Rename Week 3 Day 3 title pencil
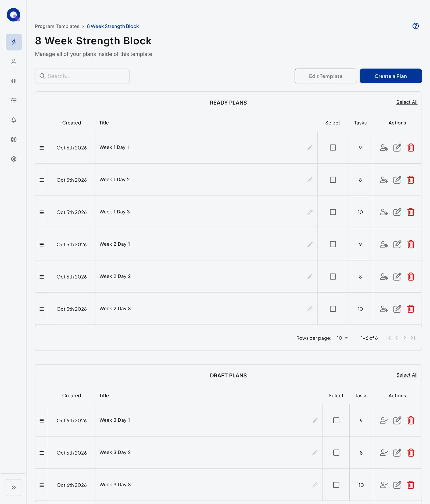The width and height of the screenshot is (430, 504). (315, 485)
